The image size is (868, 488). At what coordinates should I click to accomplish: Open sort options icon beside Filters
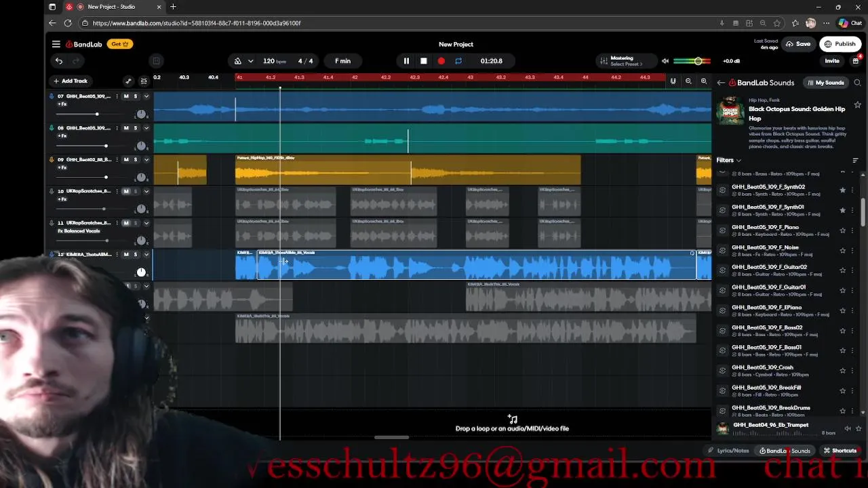coord(855,161)
